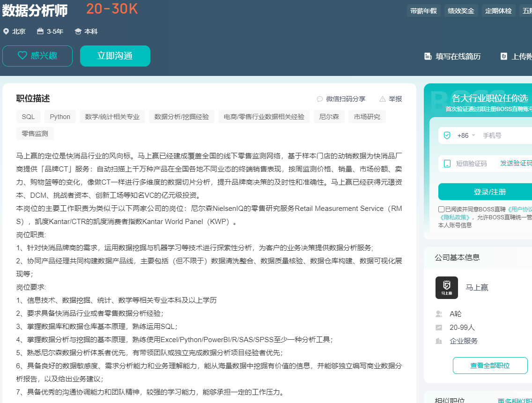Viewport: 532px width, 403px height.
Task: Click the 公司基本信息 heading
Action: click(x=458, y=258)
